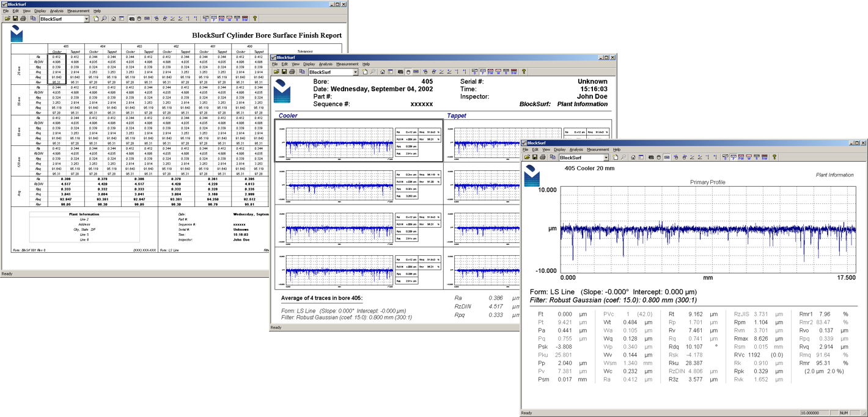Click "405 Cooler 20 mm" title in profile window

coord(590,168)
